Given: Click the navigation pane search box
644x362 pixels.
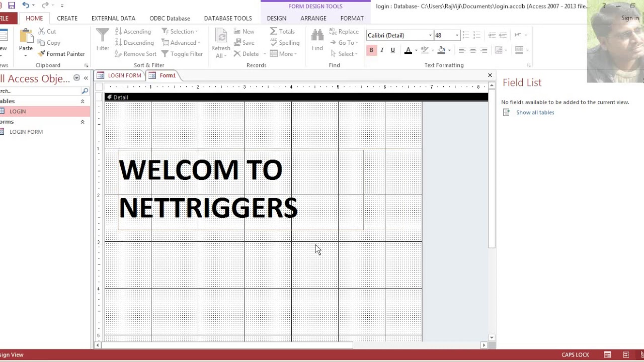Looking at the screenshot, I should pyautogui.click(x=40, y=91).
